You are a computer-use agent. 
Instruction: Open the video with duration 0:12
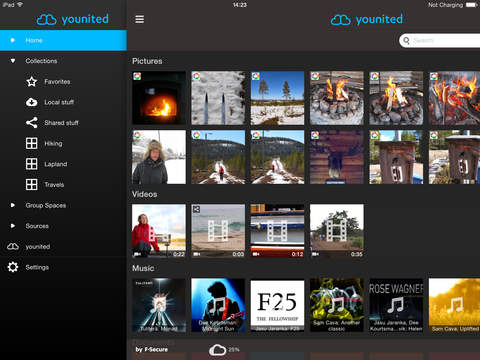coord(277,231)
